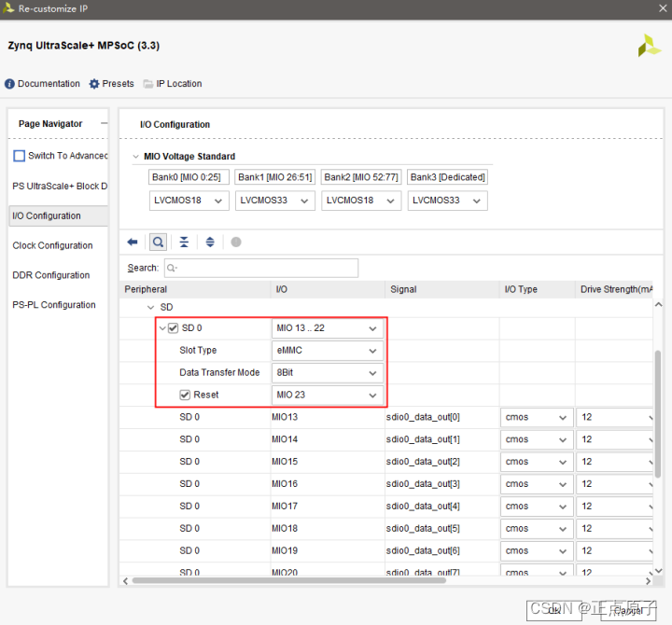
Task: Open the MIO 13 .. 22 dropdown
Action: (327, 328)
